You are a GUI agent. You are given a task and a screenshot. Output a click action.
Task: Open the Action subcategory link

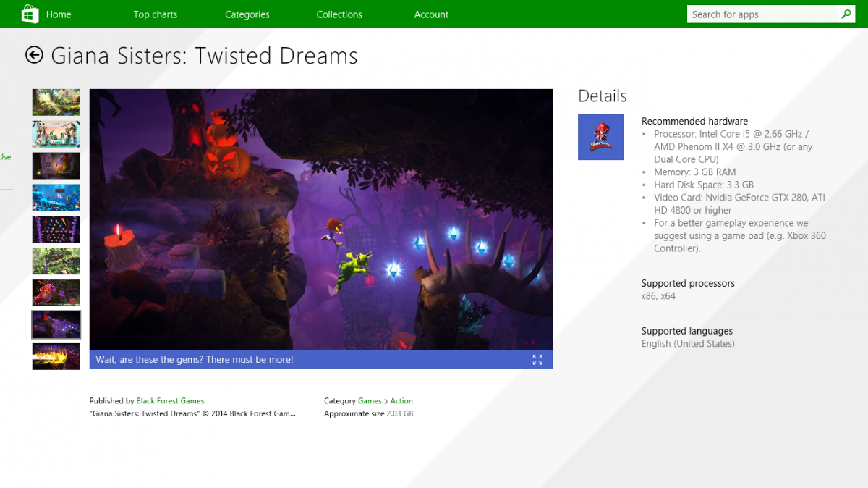point(401,400)
